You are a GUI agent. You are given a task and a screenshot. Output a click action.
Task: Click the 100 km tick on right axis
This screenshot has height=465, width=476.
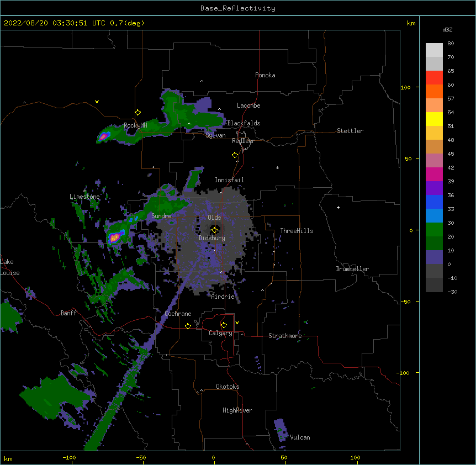click(x=405, y=87)
